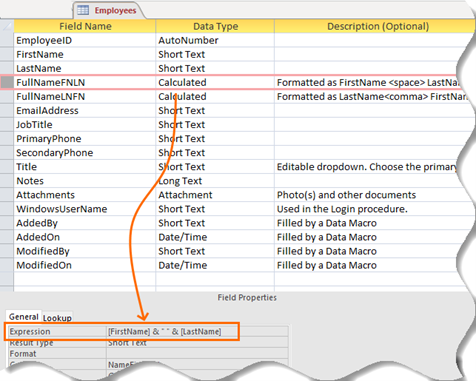Open the General properties tab
Screen dimensions: 476x381
tap(24, 316)
